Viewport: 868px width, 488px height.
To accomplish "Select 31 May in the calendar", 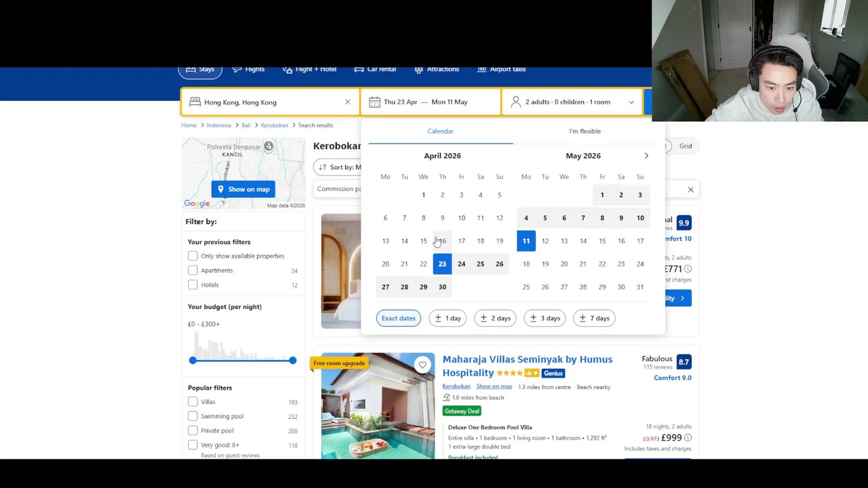I will coord(640,287).
